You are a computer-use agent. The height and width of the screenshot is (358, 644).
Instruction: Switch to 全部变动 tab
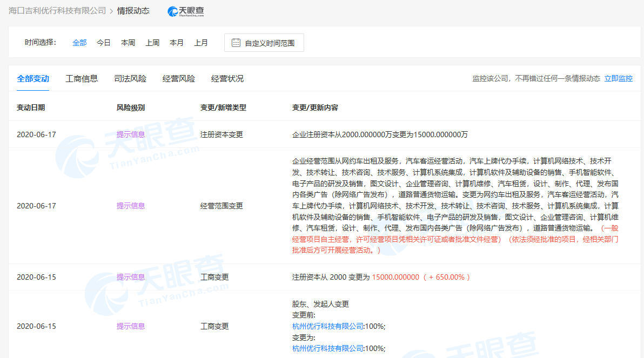coord(33,79)
